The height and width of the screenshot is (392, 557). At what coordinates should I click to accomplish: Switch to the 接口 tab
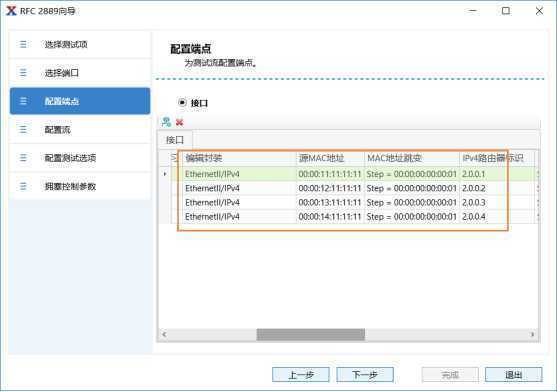[x=175, y=140]
